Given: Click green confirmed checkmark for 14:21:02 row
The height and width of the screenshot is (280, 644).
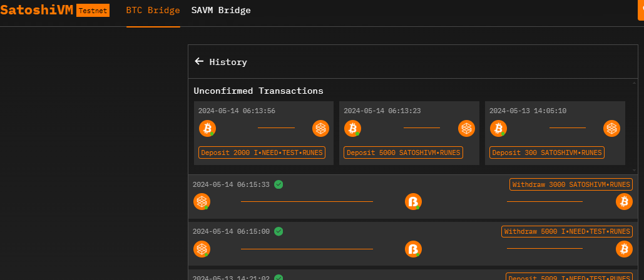Looking at the screenshot, I should [x=279, y=277].
